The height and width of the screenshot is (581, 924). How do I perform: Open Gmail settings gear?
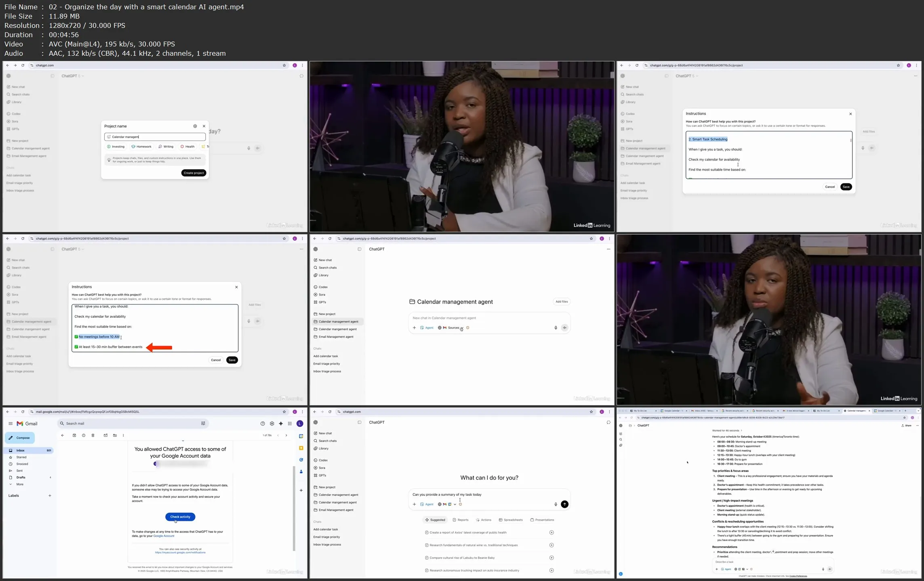pyautogui.click(x=272, y=424)
